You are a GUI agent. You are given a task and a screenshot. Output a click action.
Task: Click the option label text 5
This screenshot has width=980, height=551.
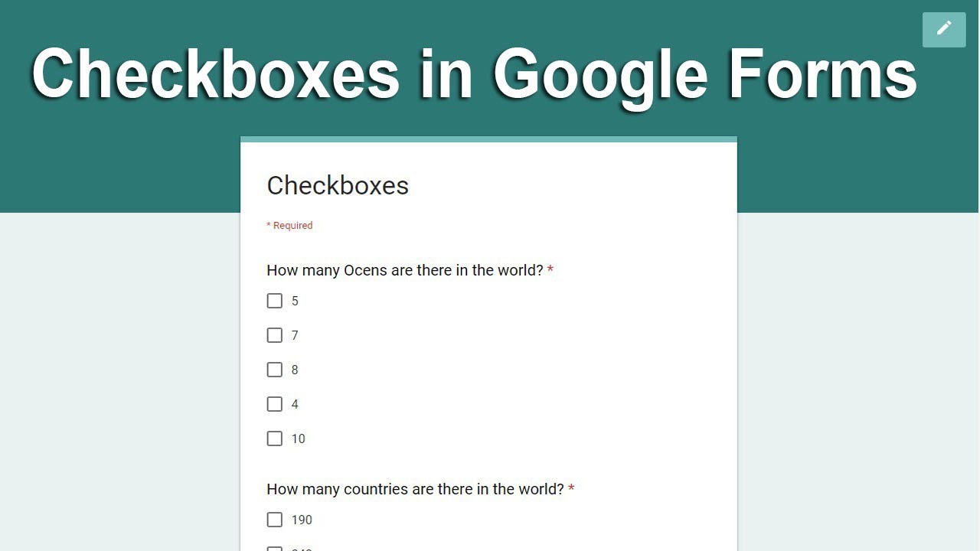pyautogui.click(x=295, y=302)
